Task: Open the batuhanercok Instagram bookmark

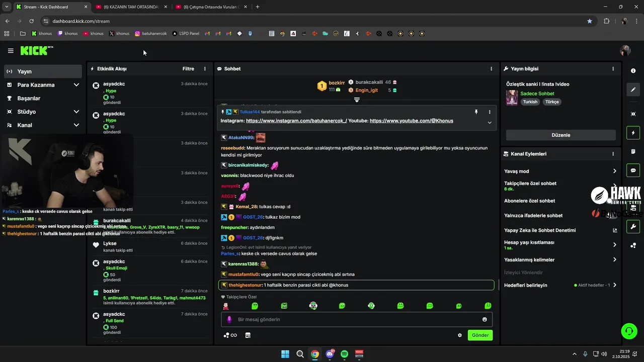Action: coord(151,34)
